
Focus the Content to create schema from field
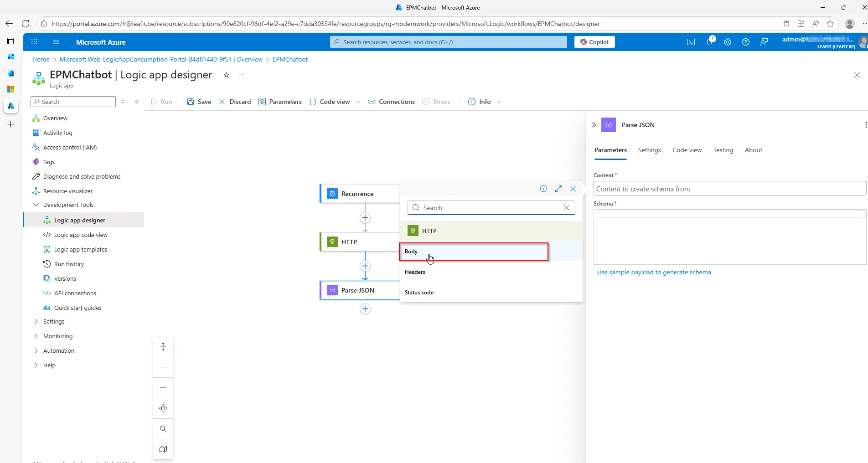tap(729, 189)
